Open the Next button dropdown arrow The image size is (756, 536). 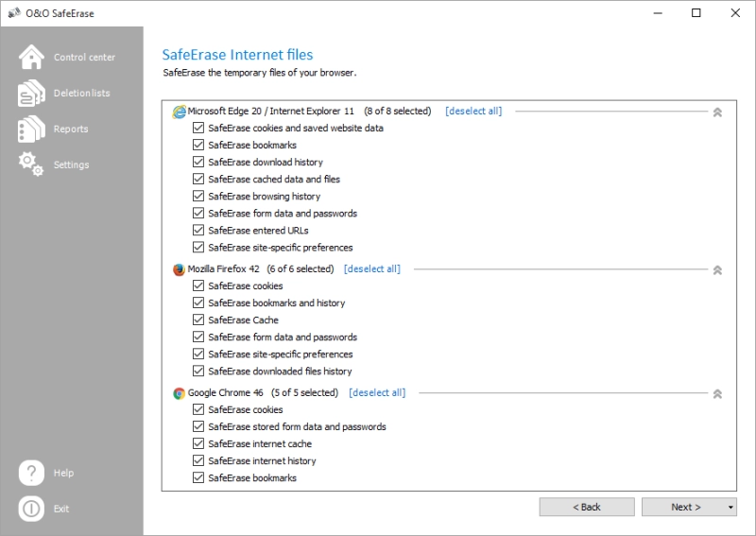tap(730, 507)
